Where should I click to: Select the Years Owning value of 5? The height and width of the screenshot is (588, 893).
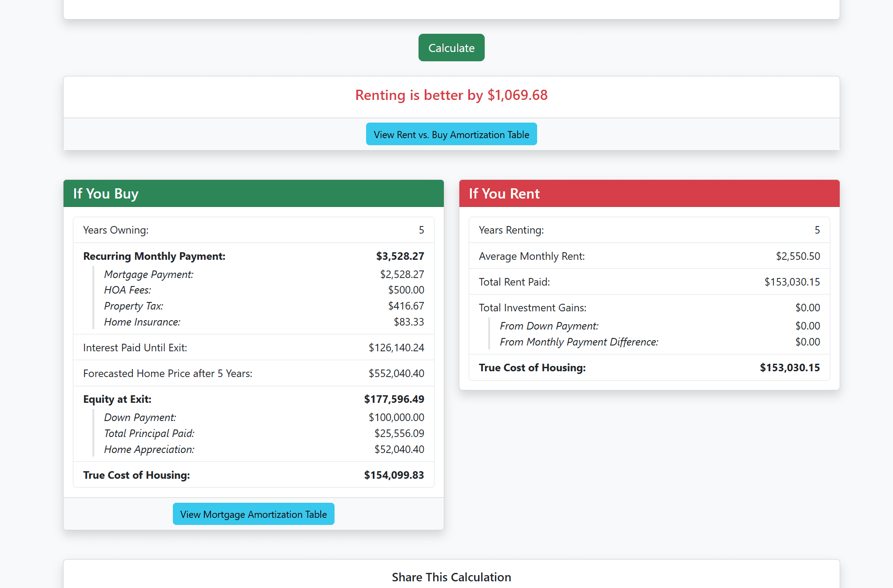(x=421, y=230)
